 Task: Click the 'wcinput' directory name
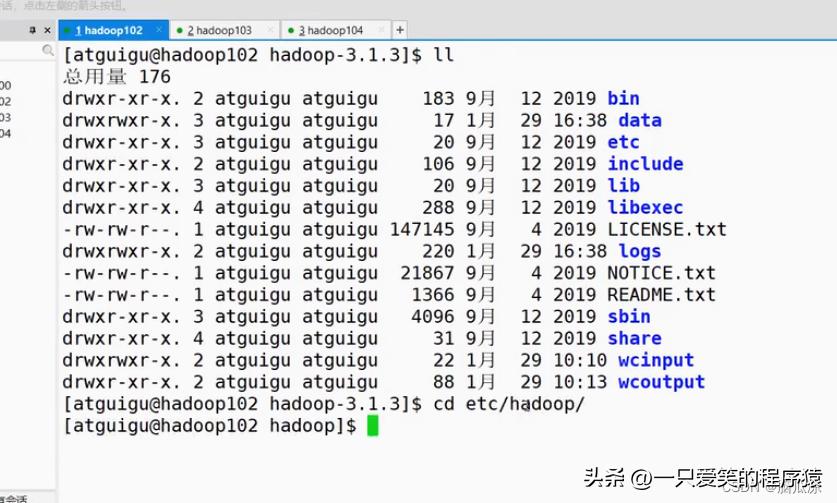pos(656,360)
